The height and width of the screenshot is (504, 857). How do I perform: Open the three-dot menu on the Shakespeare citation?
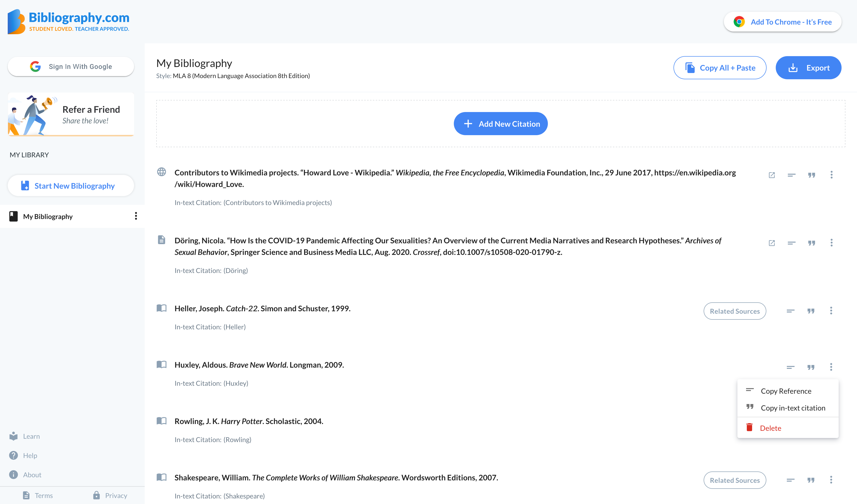831,480
